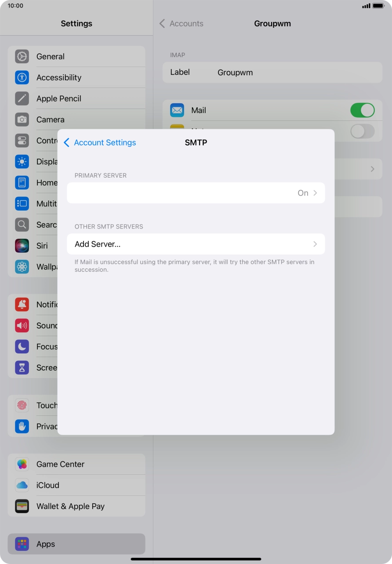392x564 pixels.
Task: Select the iCloud sidebar icon
Action: point(22,485)
